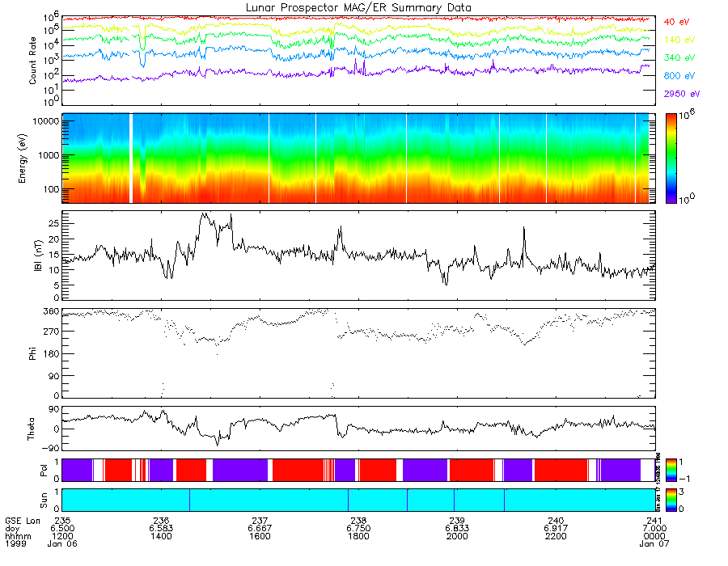The image size is (728, 566).
Task: Click the '|B| (nT)' axis label
Action: pyautogui.click(x=38, y=256)
